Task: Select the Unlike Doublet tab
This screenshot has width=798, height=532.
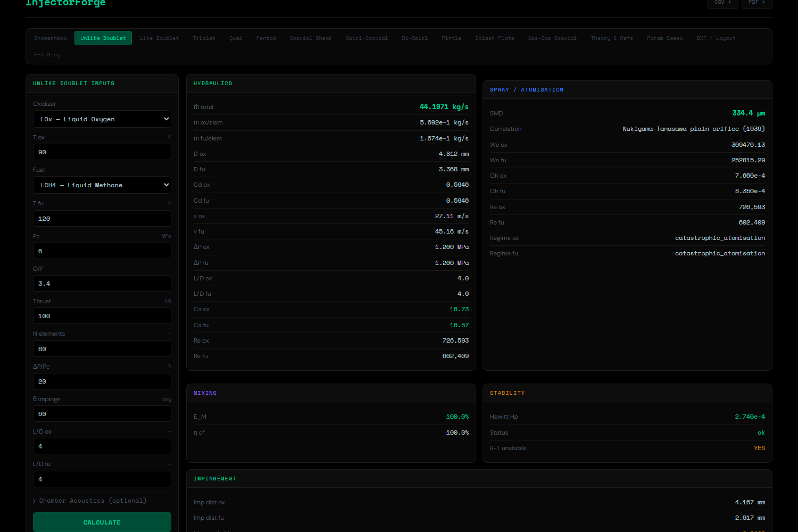Action: [x=103, y=38]
